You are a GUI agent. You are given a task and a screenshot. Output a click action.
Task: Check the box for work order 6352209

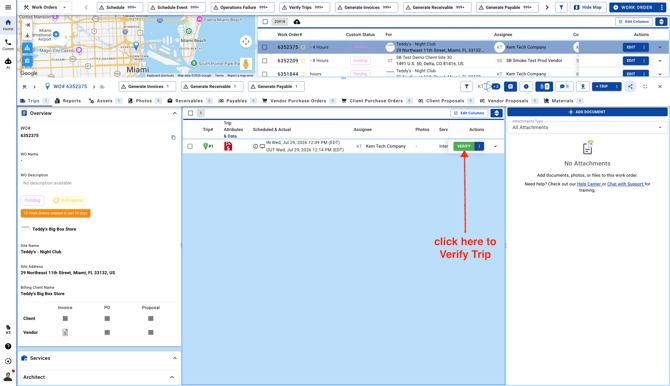pos(265,60)
